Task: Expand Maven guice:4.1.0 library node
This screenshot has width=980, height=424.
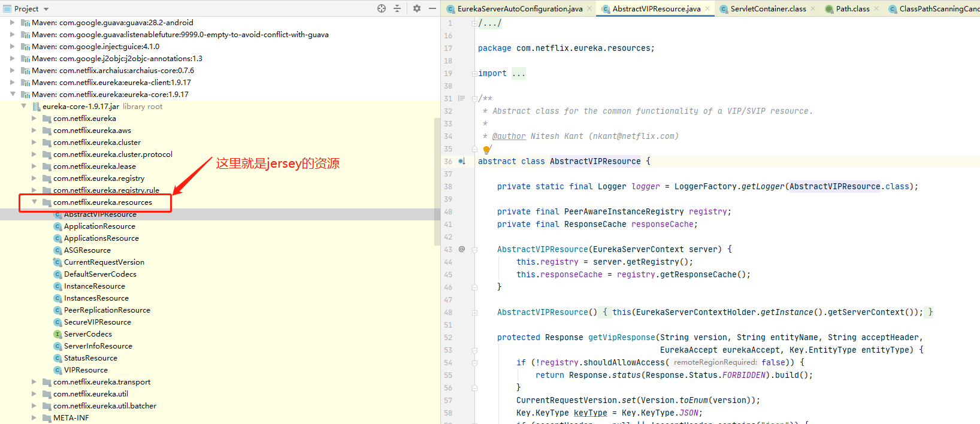Action: [13, 47]
